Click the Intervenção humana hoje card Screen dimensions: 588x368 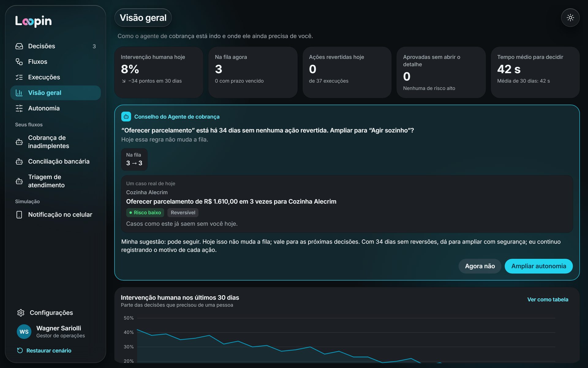pyautogui.click(x=159, y=72)
